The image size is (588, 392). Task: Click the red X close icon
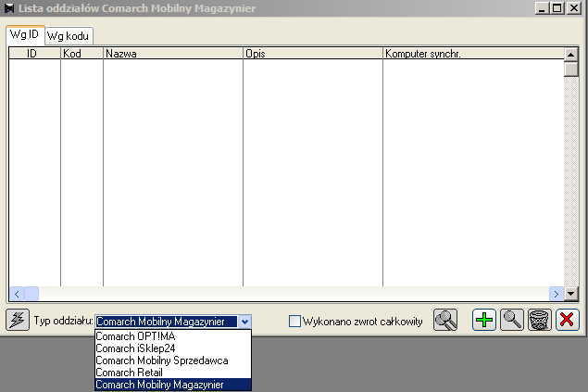pos(567,320)
